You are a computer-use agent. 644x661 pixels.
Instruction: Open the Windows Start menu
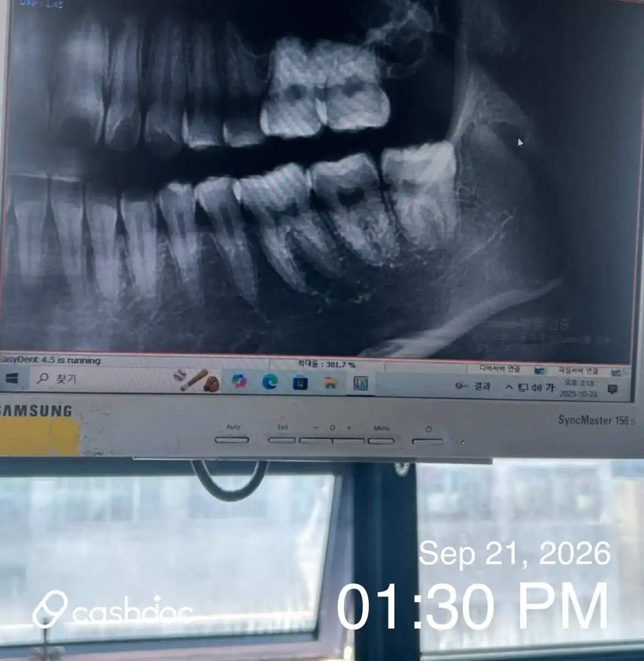(12, 378)
